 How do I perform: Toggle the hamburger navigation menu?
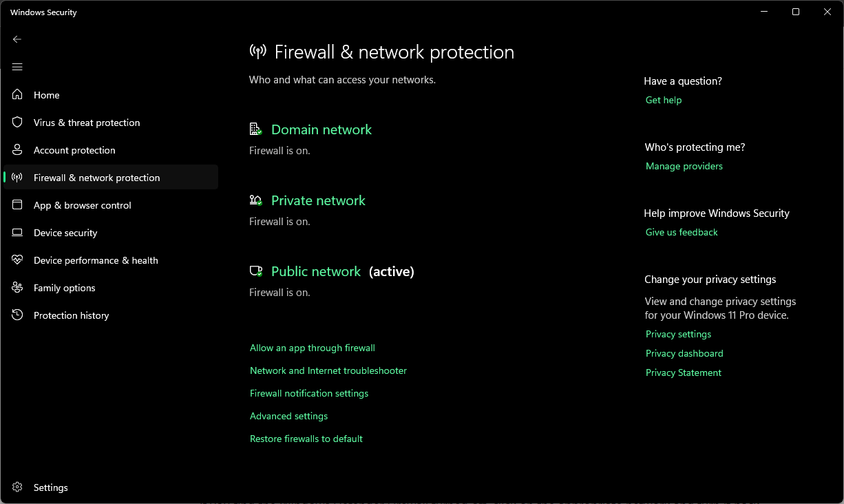click(x=17, y=67)
